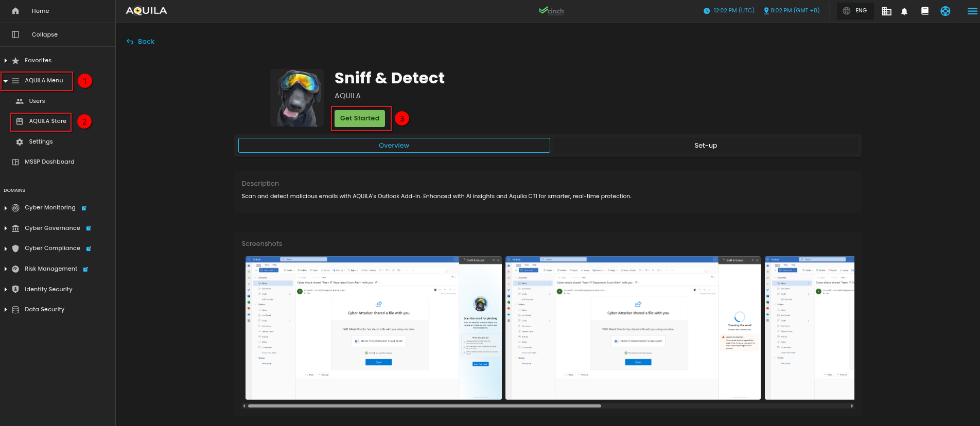Open external link icon beside Cyber Compliance
Viewport: 980px width, 426px height.
[89, 248]
